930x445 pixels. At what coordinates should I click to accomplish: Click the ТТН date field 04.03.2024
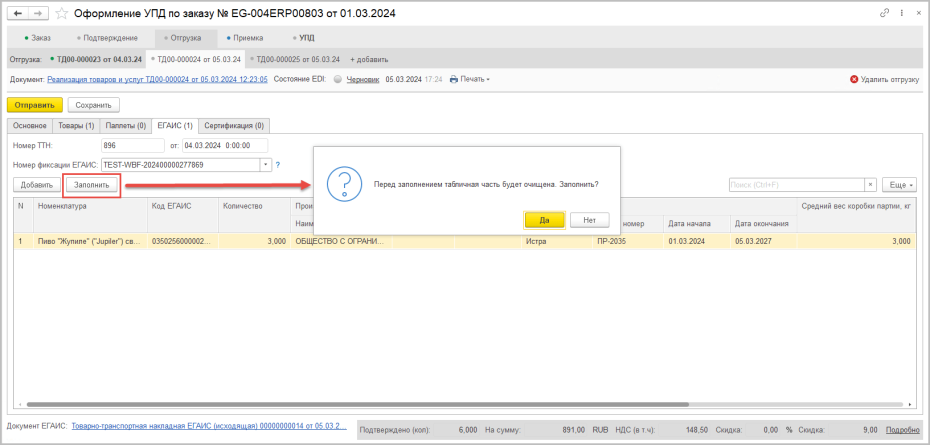225,145
